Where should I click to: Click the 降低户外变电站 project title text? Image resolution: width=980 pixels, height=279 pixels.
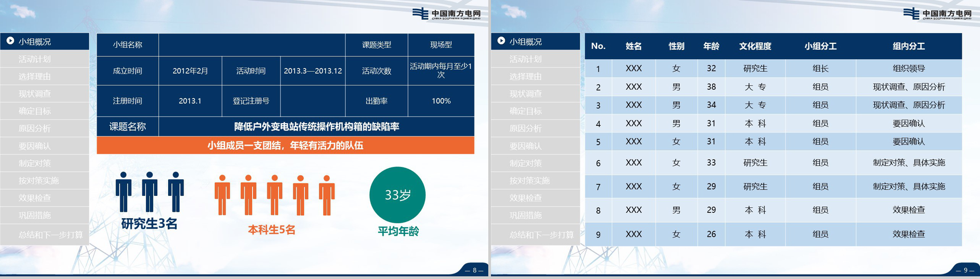(316, 126)
